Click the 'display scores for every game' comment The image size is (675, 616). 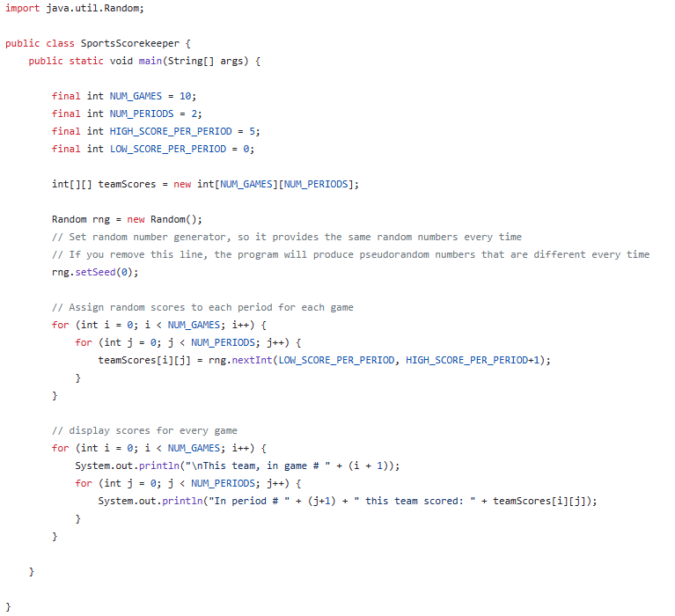[144, 431]
